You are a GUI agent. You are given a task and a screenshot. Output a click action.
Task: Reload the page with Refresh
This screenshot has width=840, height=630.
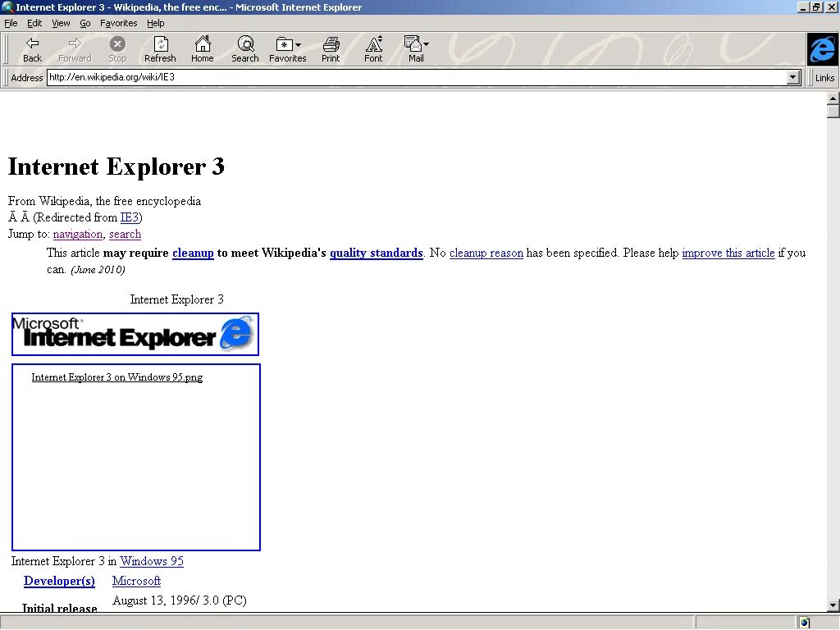pos(160,49)
